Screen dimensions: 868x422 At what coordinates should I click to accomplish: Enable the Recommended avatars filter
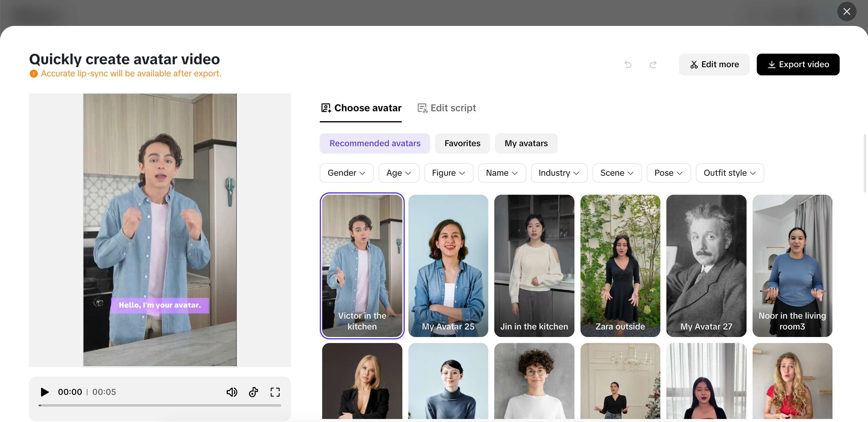click(x=375, y=143)
